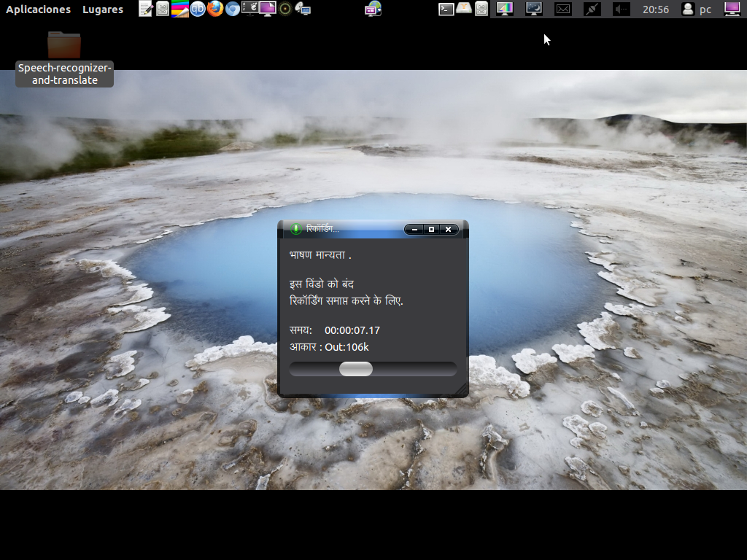Click the 'रिकॉर्डिंग समाप्त करने के लिए.' text line
Image resolution: width=747 pixels, height=560 pixels.
[347, 301]
